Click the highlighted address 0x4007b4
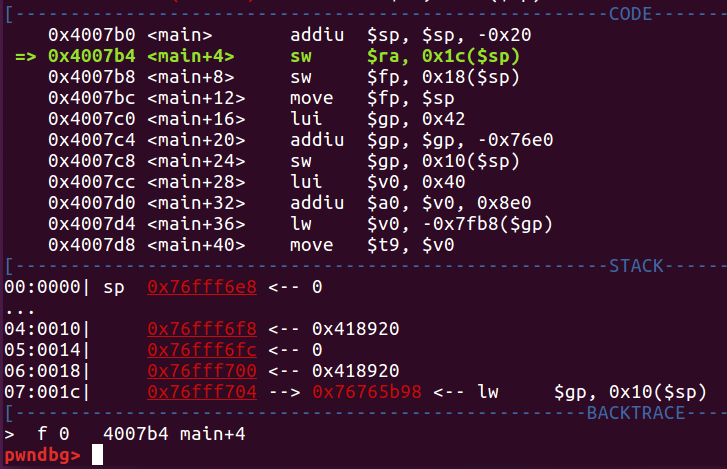 coord(92,56)
